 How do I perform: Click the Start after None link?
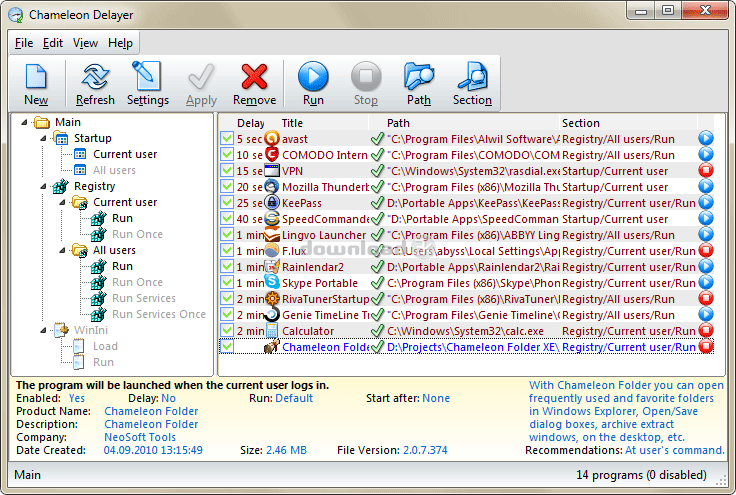436,398
